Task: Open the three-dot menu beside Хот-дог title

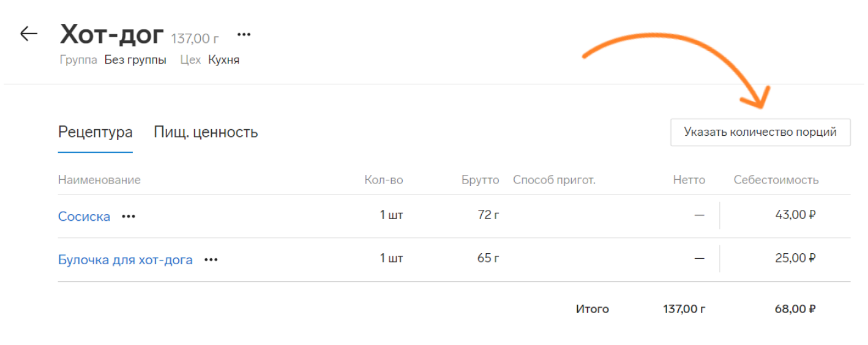Action: [x=244, y=35]
